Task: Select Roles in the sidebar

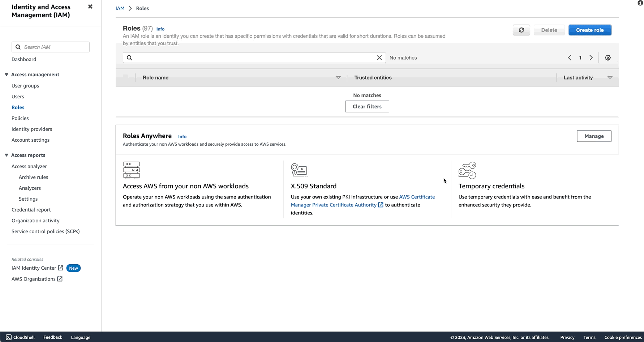Action: click(x=18, y=107)
